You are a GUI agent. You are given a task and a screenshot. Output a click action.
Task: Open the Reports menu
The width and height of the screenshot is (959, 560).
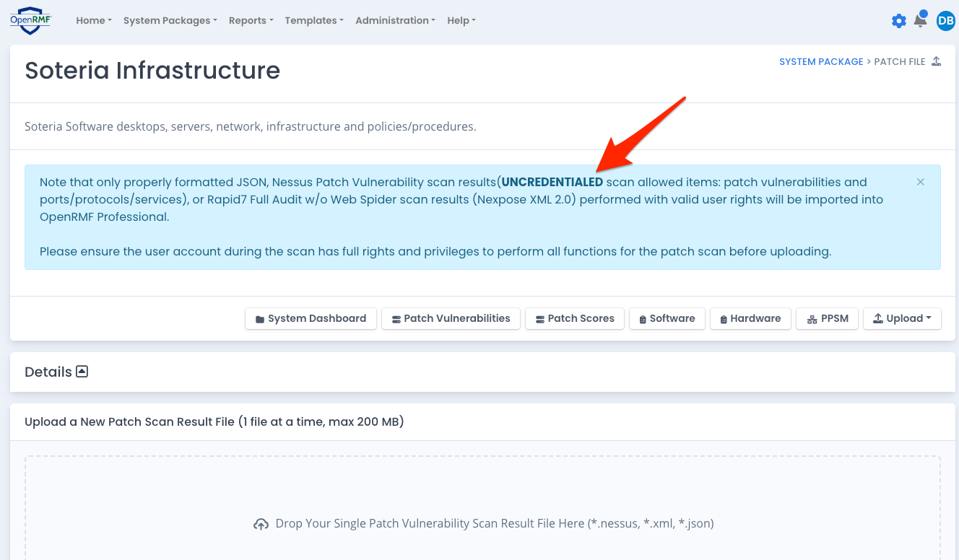(x=251, y=20)
